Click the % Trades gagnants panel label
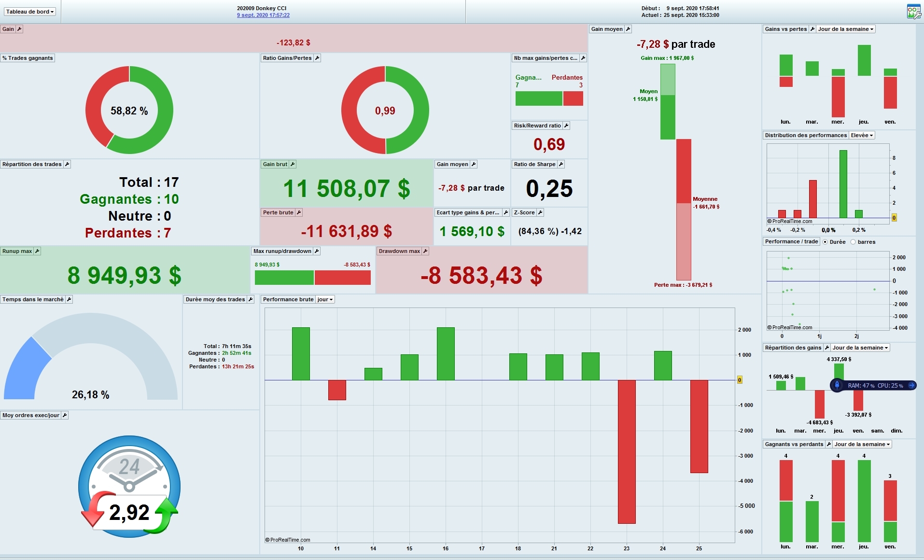The width and height of the screenshot is (924, 560). pos(28,58)
